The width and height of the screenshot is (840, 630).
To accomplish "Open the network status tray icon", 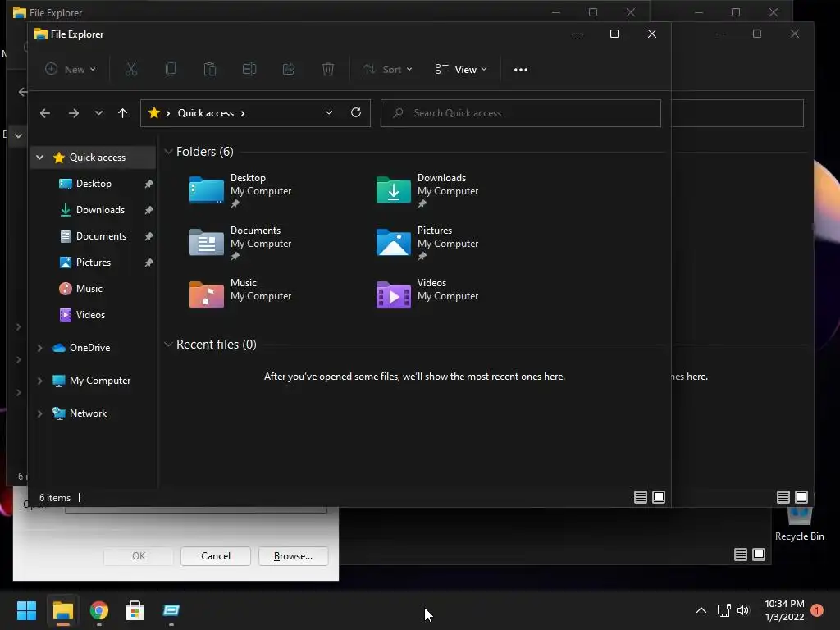I will pos(724,610).
